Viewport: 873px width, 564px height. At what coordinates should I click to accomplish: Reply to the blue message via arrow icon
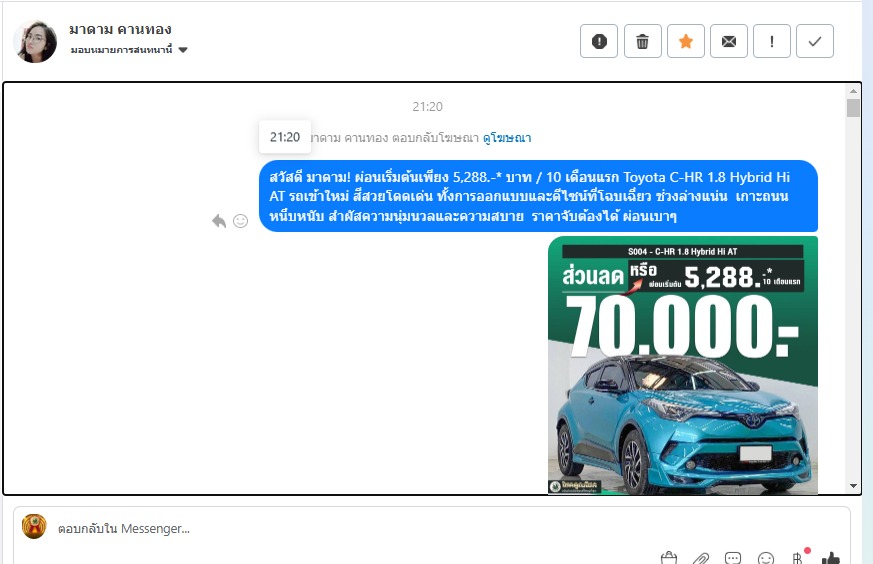click(219, 221)
